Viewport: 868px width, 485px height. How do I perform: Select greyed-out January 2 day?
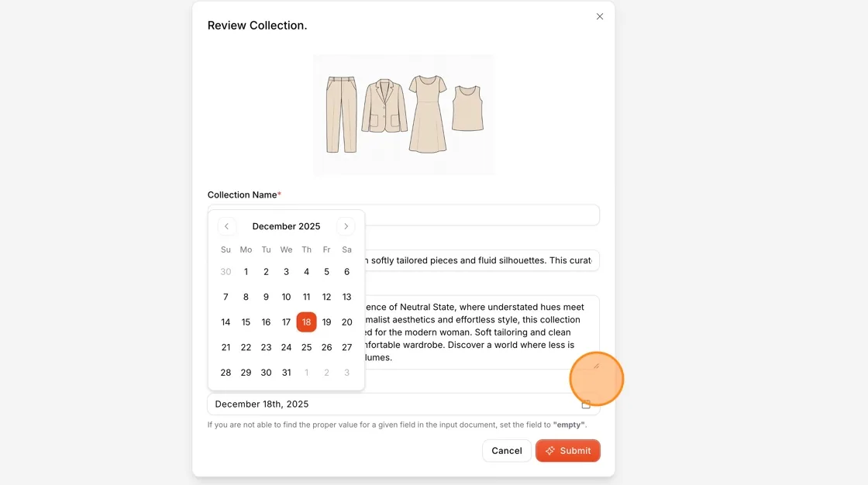[x=326, y=373]
